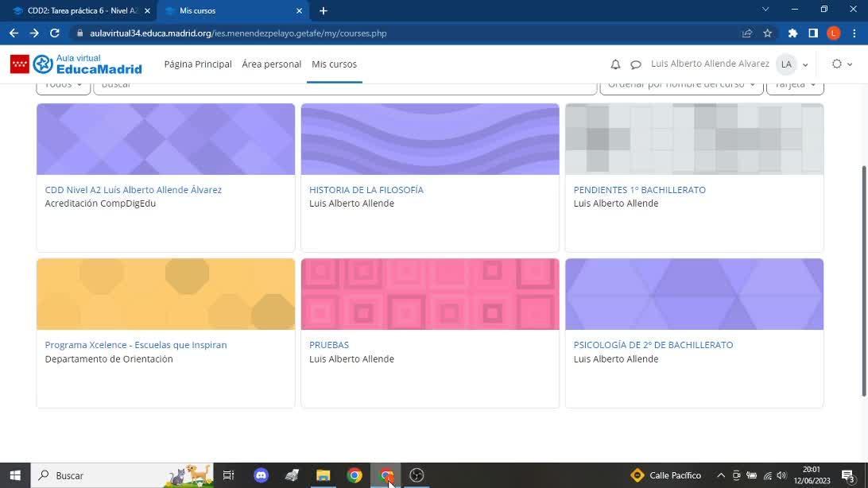
Task: Open PSICOLOGÍA DE 2º DE BACHILLERATO course link
Action: point(653,345)
